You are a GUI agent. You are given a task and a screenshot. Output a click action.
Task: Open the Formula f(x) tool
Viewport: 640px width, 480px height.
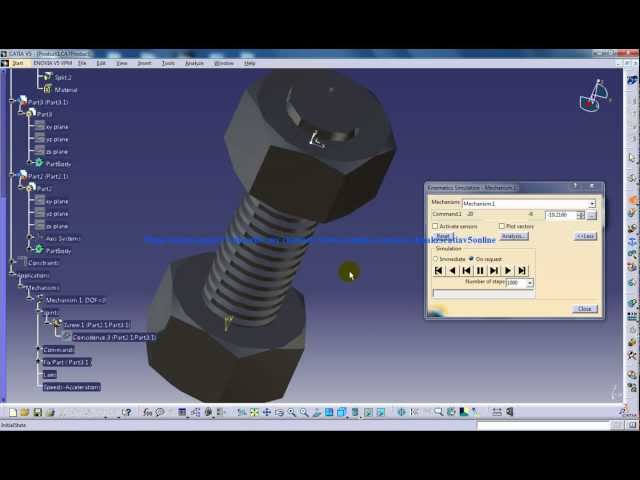[147, 412]
